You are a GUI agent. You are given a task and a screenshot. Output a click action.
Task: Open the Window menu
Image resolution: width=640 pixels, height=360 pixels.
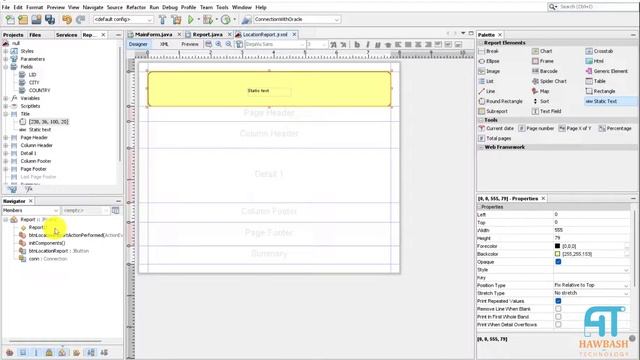[242, 7]
